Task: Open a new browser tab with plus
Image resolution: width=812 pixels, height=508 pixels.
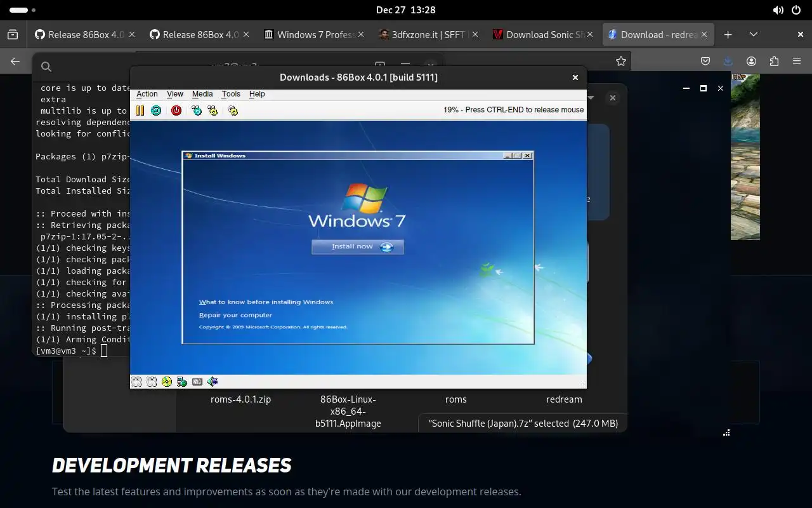Action: click(x=728, y=35)
